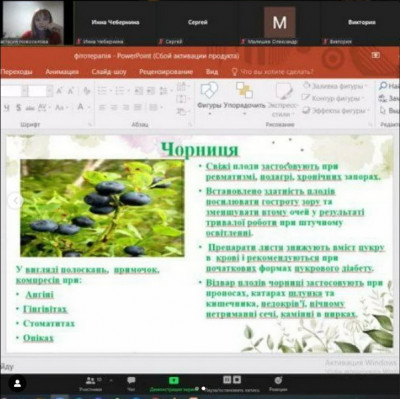Justify the paragraph text
Image resolution: width=400 pixels, height=399 pixels.
tap(138, 108)
